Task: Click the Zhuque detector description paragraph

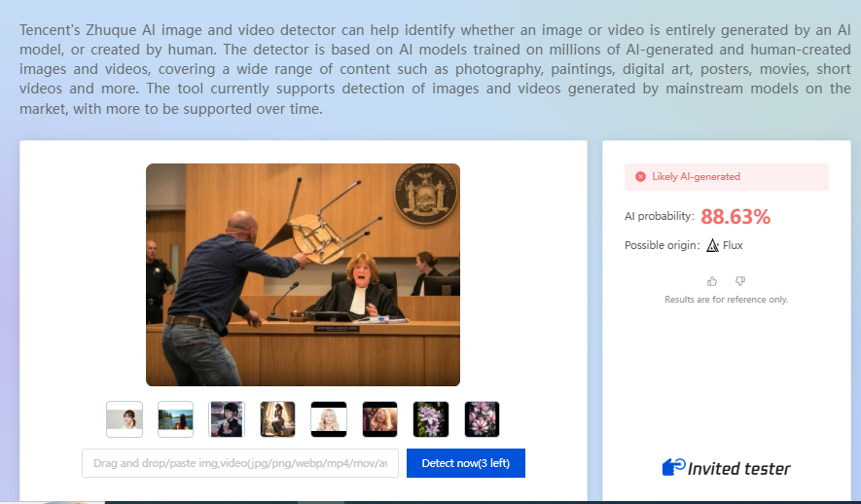Action: coord(435,69)
